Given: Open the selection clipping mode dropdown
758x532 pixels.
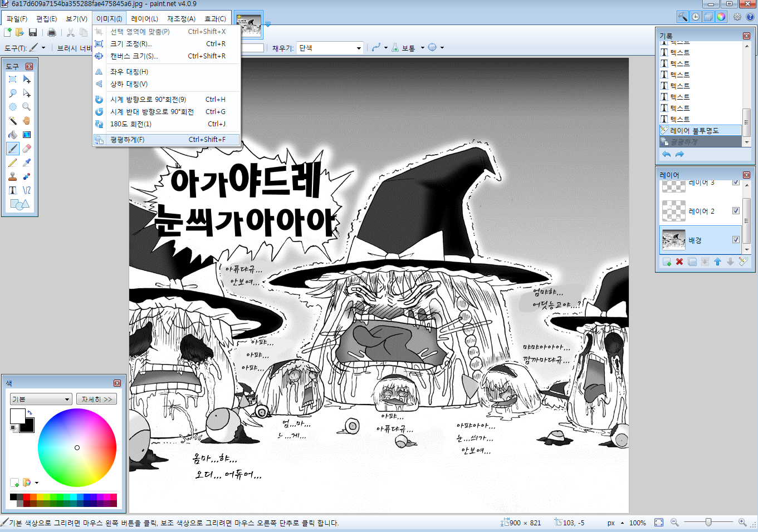Looking at the screenshot, I should click(436, 48).
